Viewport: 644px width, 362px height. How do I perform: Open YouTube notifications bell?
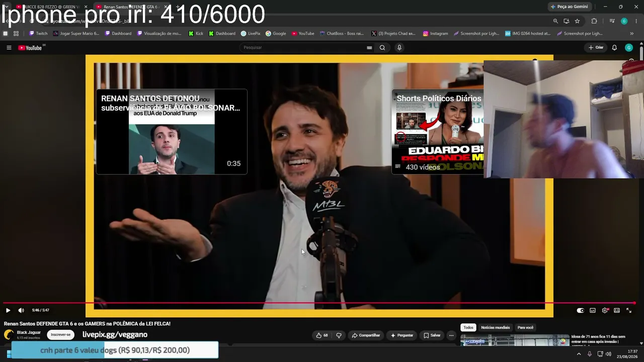coord(614,48)
